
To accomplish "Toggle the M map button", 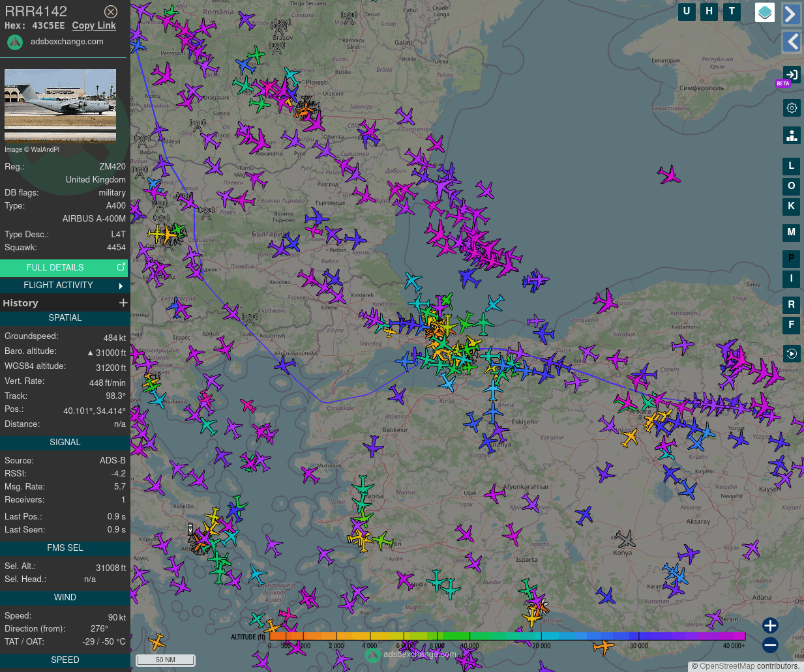I will coord(792,233).
